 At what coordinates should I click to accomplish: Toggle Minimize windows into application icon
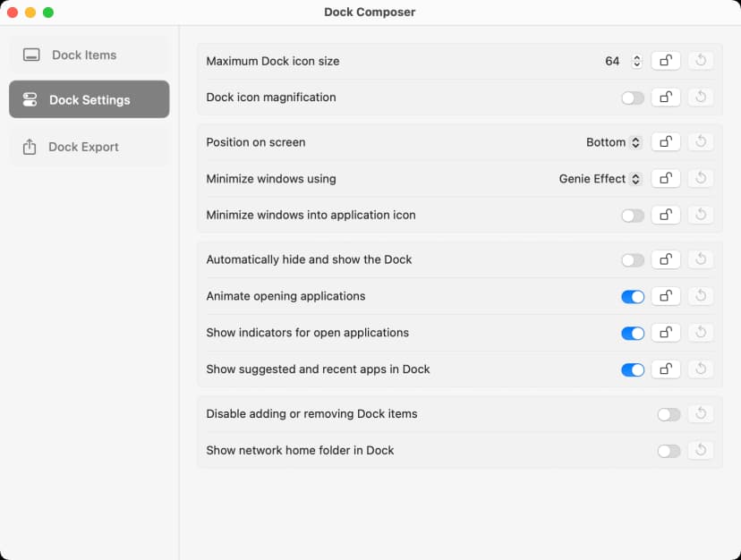633,216
